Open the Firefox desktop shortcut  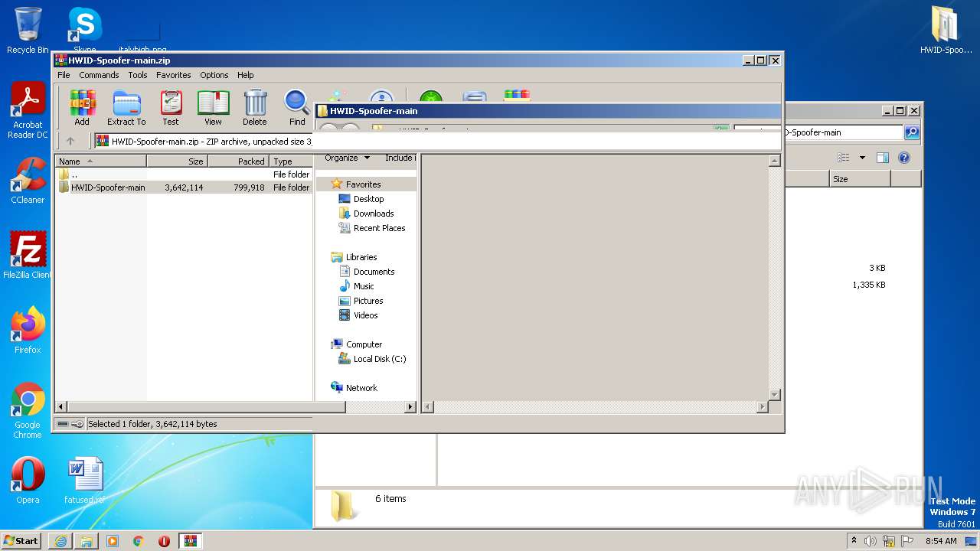coord(28,330)
